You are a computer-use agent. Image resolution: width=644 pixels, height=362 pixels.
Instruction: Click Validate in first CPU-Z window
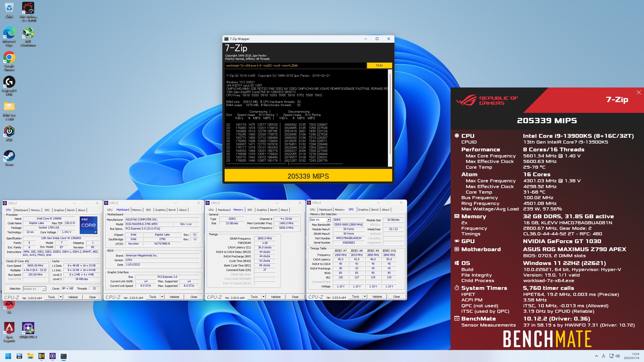[x=73, y=297]
